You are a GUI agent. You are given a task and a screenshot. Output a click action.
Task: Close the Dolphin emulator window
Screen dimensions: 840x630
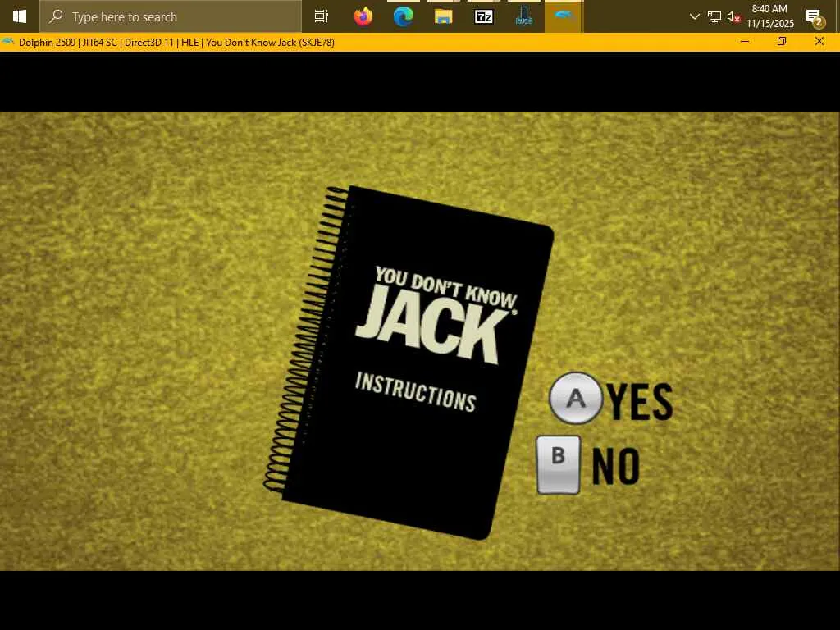(819, 42)
